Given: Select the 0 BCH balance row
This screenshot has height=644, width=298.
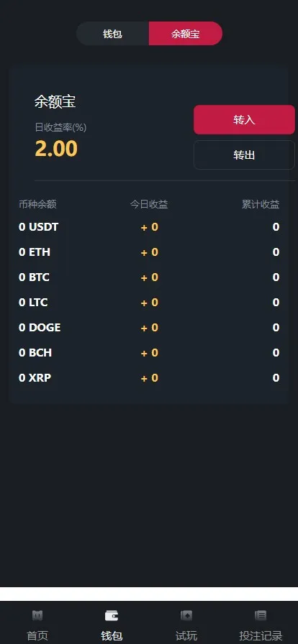Looking at the screenshot, I should [x=149, y=352].
